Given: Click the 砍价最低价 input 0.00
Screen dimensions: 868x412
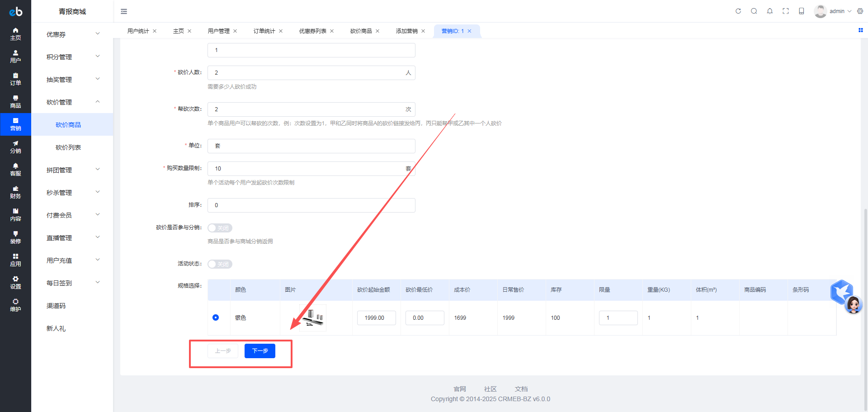Looking at the screenshot, I should coord(425,318).
